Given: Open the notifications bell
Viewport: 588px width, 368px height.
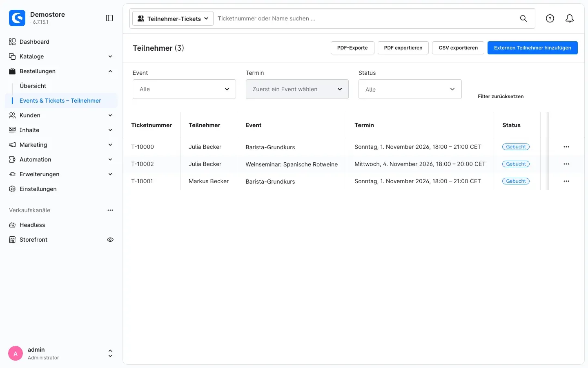Looking at the screenshot, I should 570,18.
